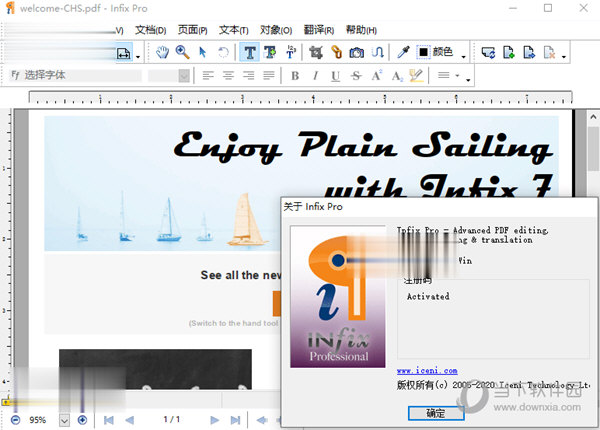Image resolution: width=600 pixels, height=430 pixels.
Task: Click the replace pages toolbar icon
Action: point(488,52)
